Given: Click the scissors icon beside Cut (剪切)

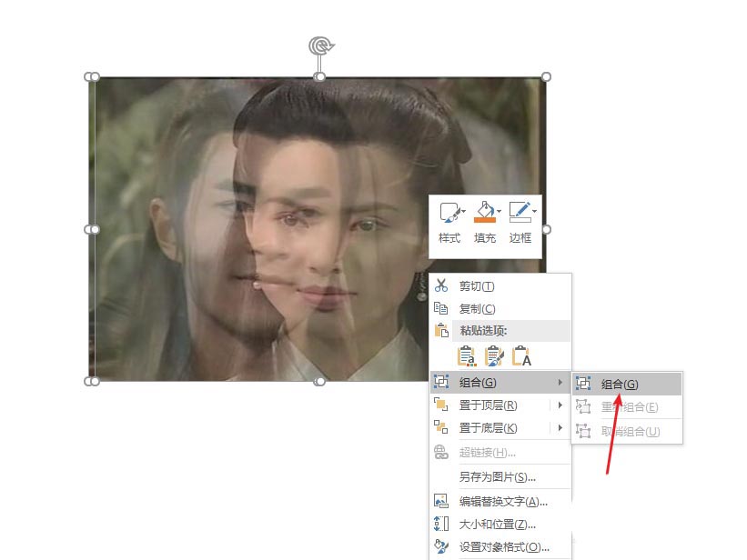Looking at the screenshot, I should click(x=441, y=285).
